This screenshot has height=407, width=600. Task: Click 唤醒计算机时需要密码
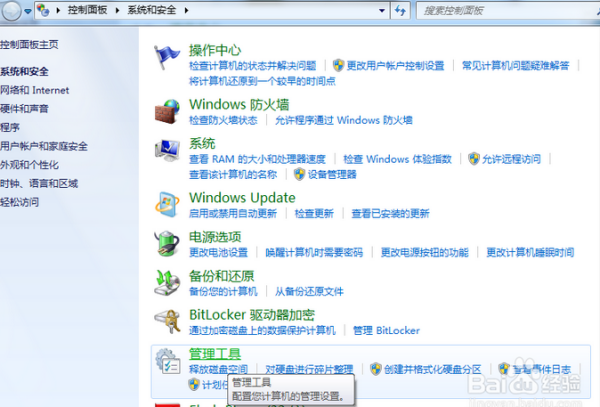(x=314, y=252)
